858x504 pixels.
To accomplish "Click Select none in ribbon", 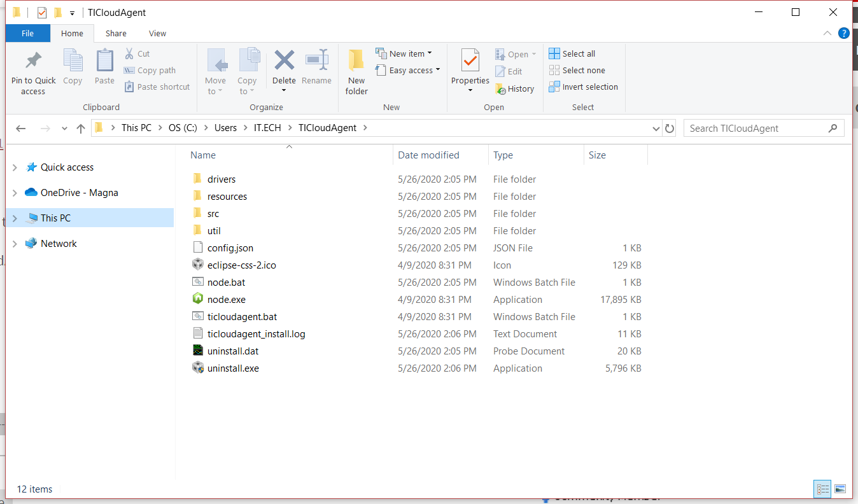I will point(577,70).
